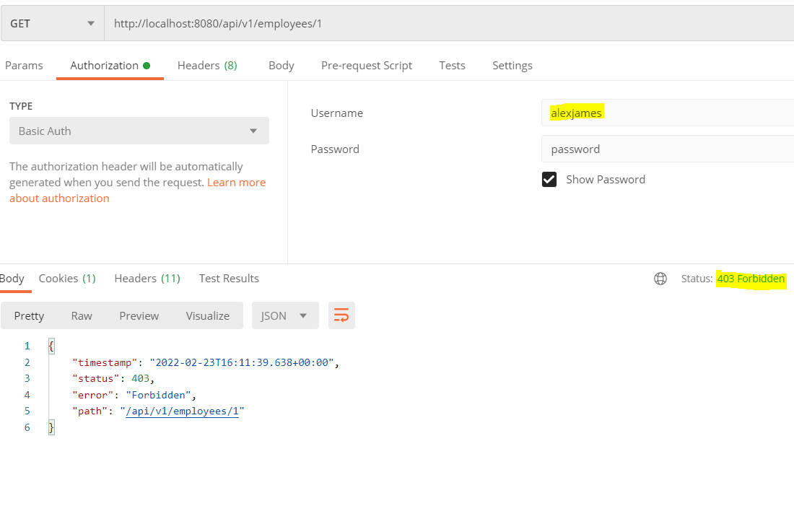Toggle the line-wrap icon beside JSON dropdown
Image resolution: width=794 pixels, height=532 pixels.
[341, 315]
